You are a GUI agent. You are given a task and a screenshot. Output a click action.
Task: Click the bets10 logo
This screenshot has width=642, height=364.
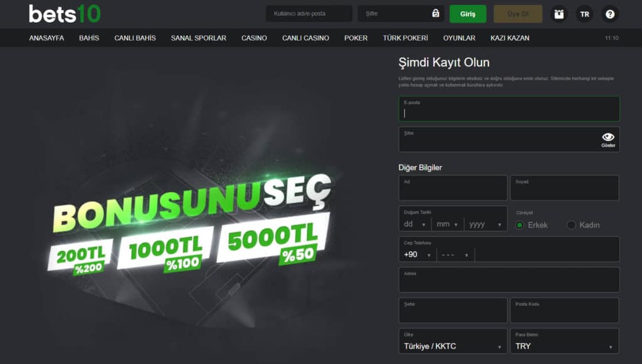coord(65,14)
